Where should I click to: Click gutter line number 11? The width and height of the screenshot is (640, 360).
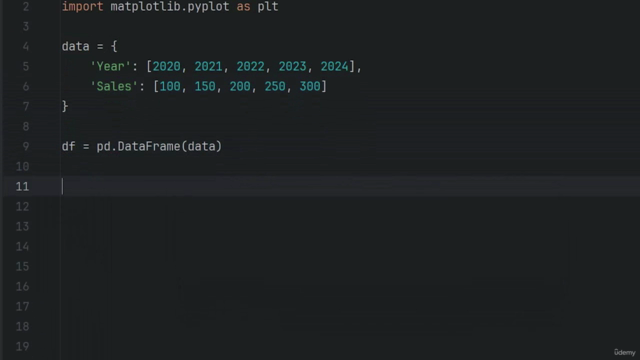[22, 187]
